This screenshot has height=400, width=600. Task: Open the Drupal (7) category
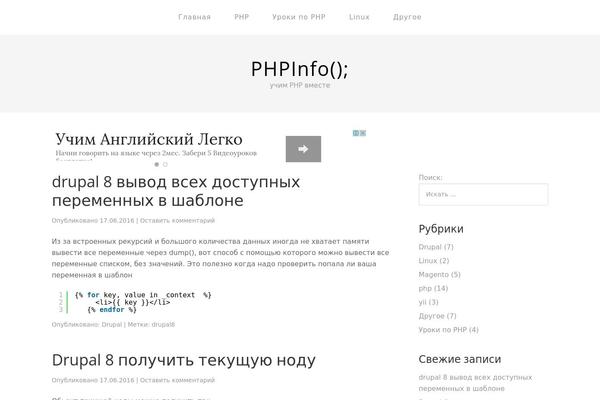436,247
